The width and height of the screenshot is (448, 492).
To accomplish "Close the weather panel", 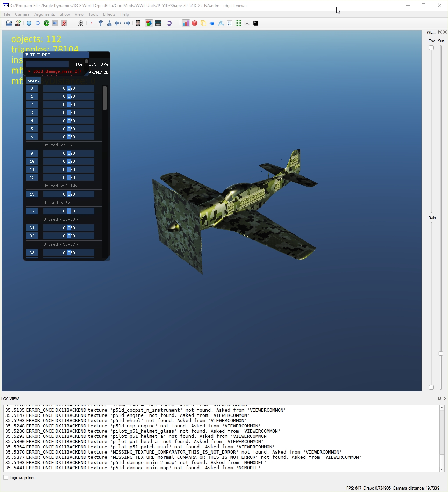I will [x=445, y=32].
